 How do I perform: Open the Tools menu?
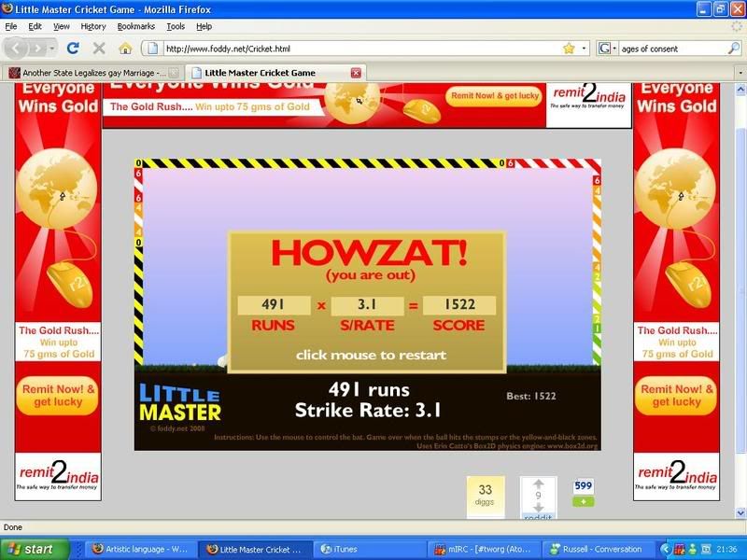click(176, 27)
